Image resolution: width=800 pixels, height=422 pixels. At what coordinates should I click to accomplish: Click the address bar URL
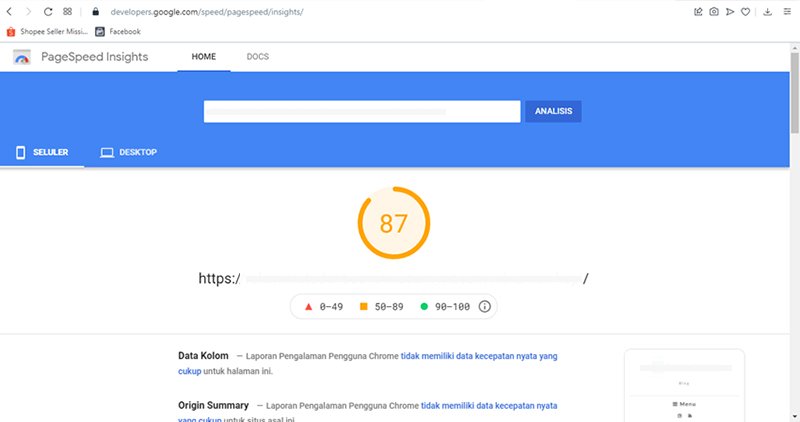point(207,12)
